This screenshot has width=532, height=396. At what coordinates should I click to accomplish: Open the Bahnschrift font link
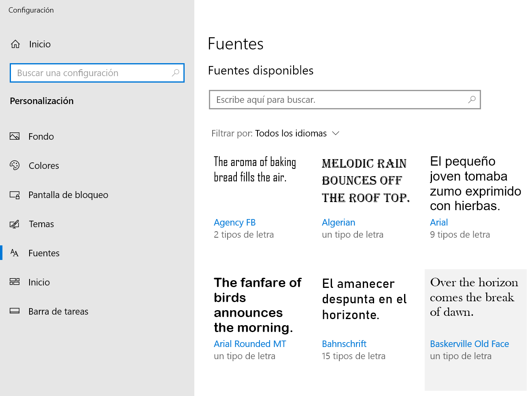(344, 344)
